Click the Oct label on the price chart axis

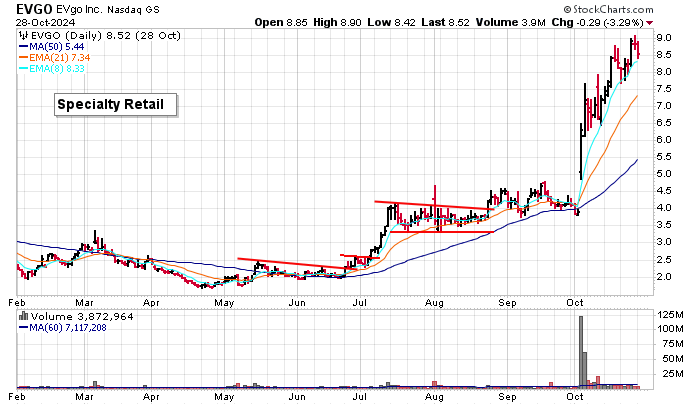click(x=575, y=303)
